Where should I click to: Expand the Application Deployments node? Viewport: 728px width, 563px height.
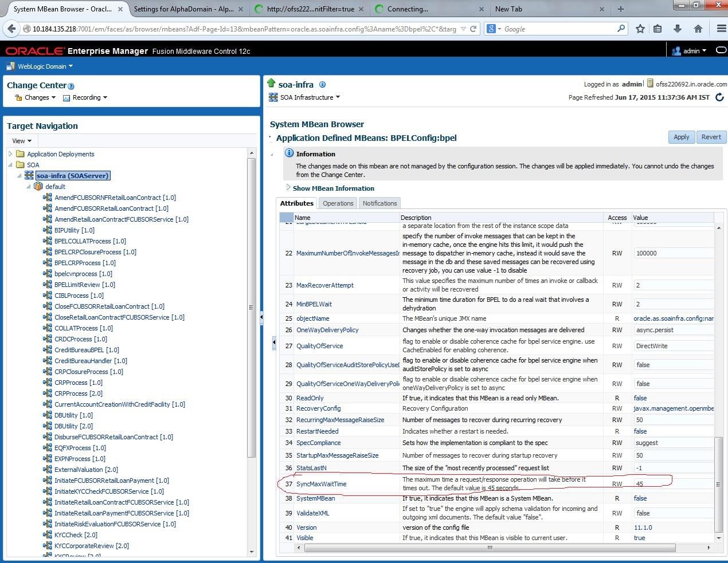point(10,154)
